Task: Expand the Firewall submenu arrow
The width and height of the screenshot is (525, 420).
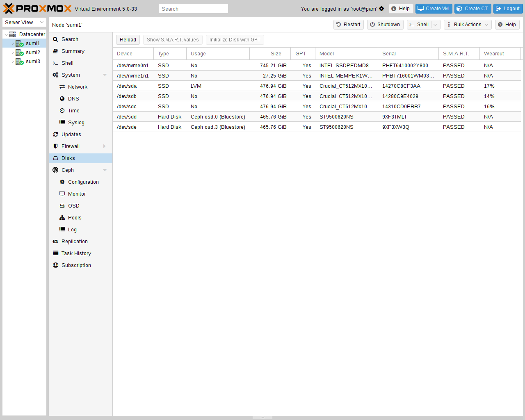Action: pyautogui.click(x=104, y=146)
